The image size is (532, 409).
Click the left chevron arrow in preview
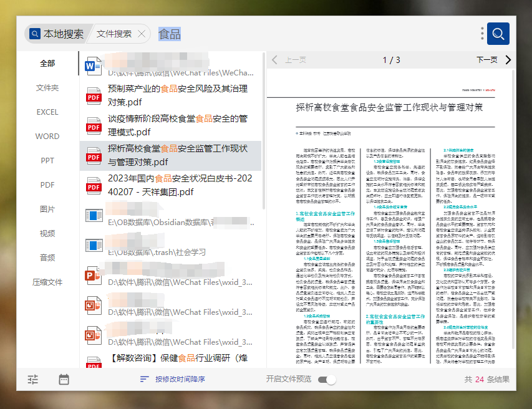pos(275,60)
